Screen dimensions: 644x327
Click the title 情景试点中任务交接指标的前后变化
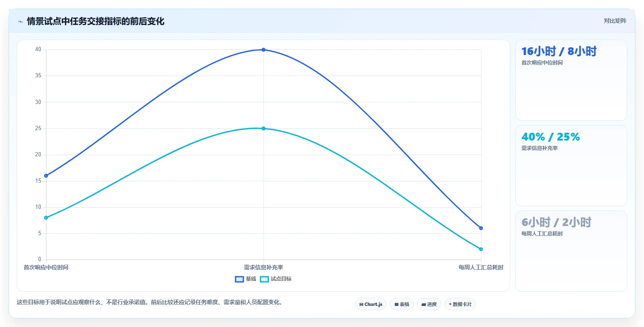95,21
